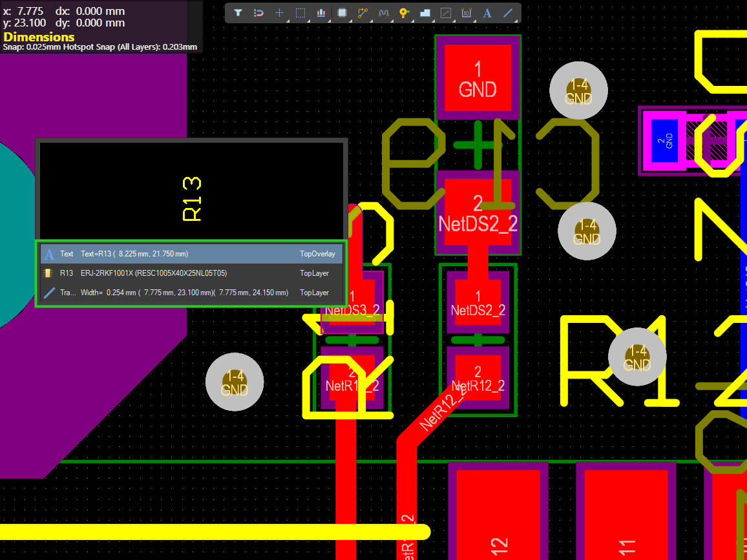The image size is (747, 560).
Task: Click the Snap magnet icon
Action: point(258,13)
